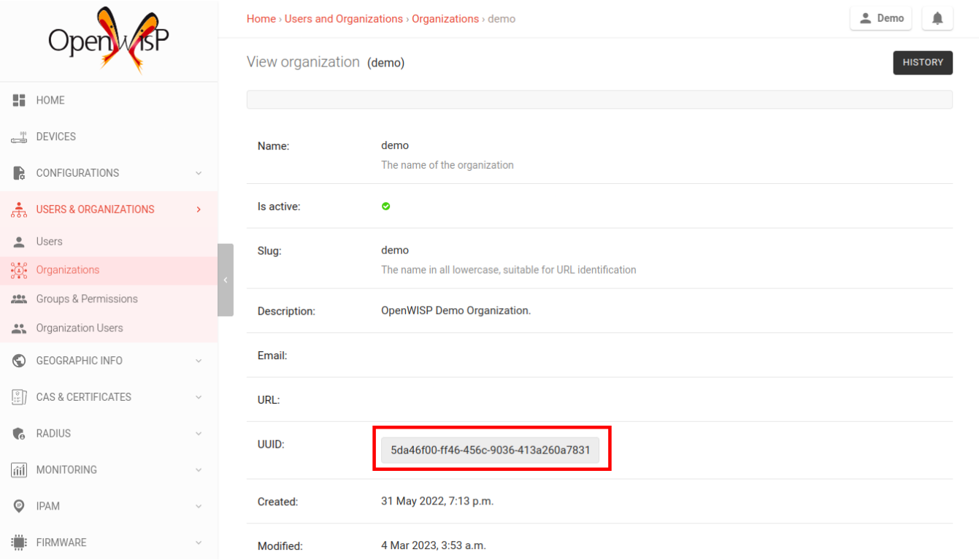The image size is (979, 560).
Task: Select Organization Users in sidebar
Action: coord(80,328)
